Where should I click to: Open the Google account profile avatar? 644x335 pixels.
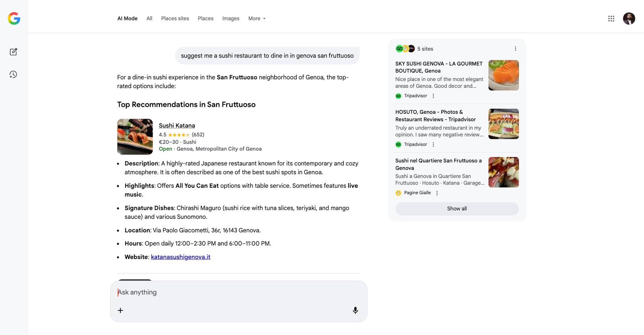629,18
